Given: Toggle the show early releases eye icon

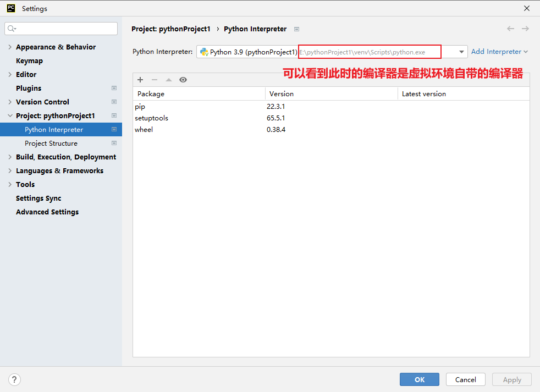Looking at the screenshot, I should [183, 80].
